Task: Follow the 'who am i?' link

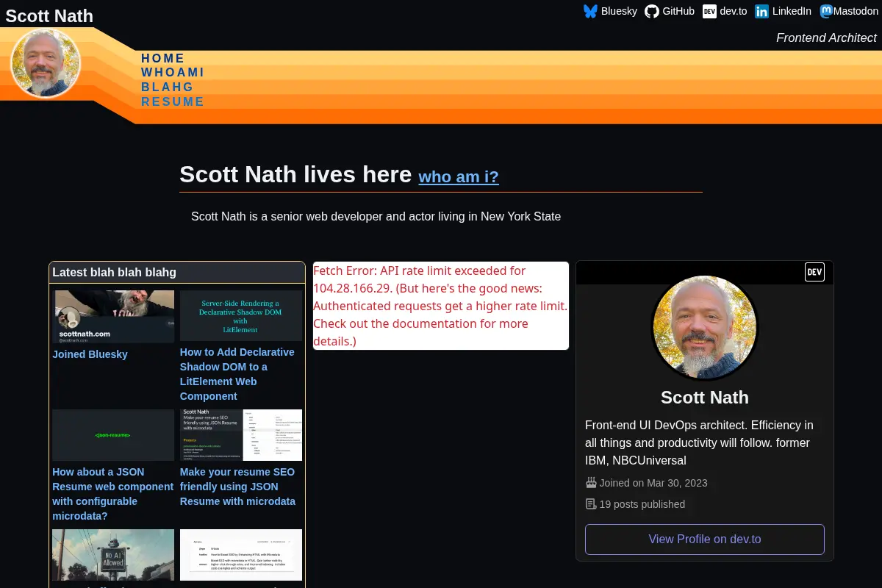Action: 459,176
